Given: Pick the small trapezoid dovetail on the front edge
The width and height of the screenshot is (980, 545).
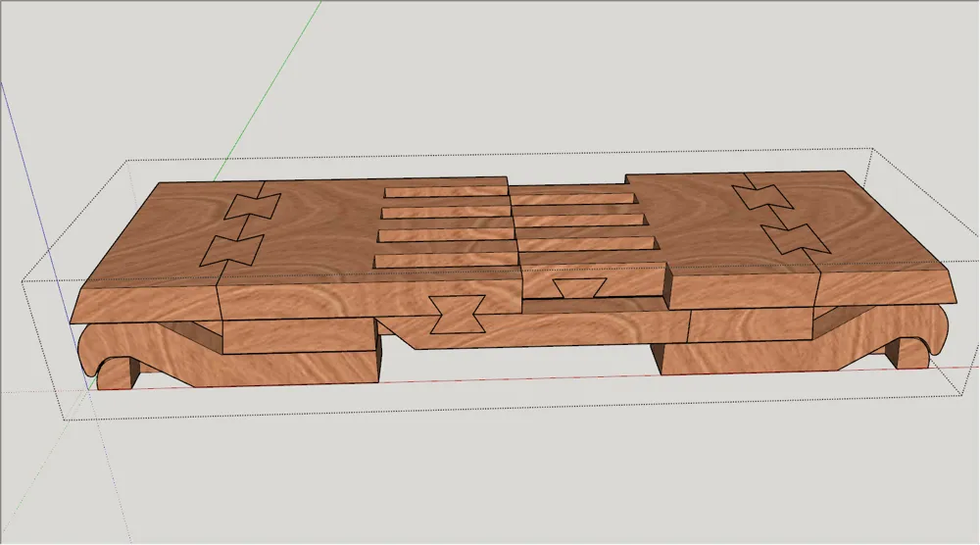Looking at the screenshot, I should coord(579,288).
